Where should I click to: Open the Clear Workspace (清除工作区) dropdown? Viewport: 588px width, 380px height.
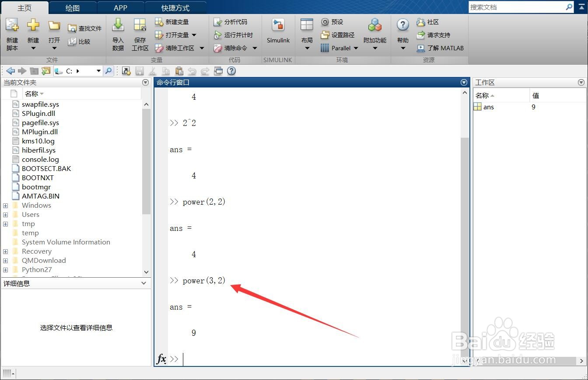click(202, 48)
